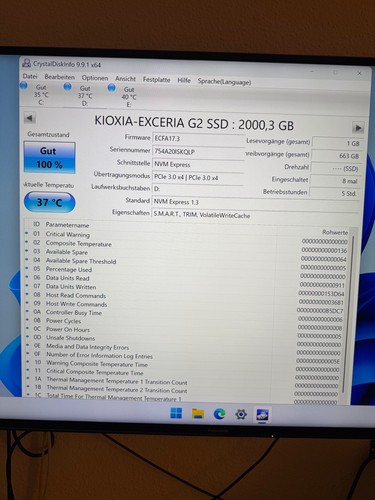Go to previous disk with left arrow
Image resolution: width=375 pixels, height=500 pixels.
[x=30, y=118]
